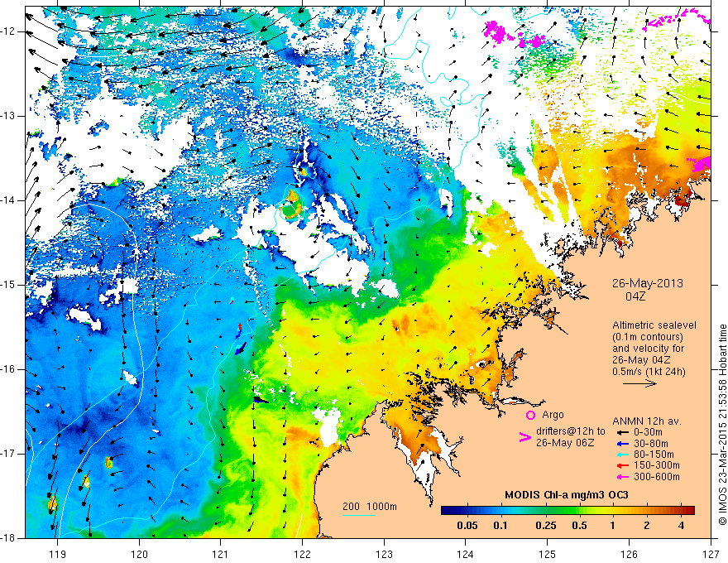Click the 0.5m/s (1kt 24h) label
The image size is (728, 563).
pos(649,372)
